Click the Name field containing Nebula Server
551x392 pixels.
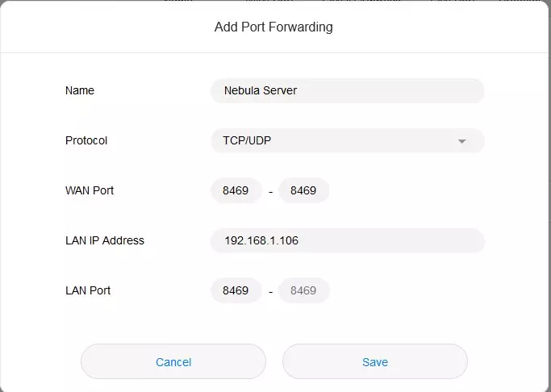click(347, 91)
